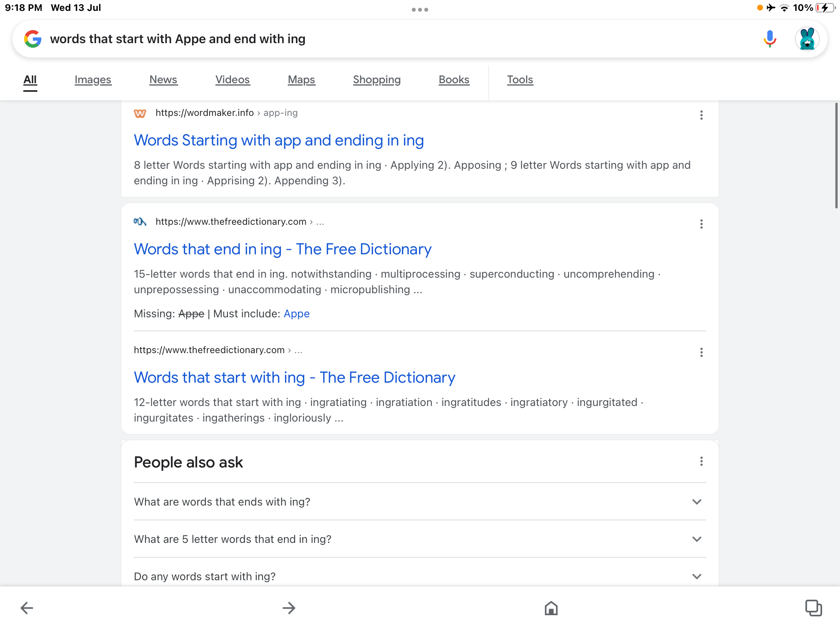
Task: Click the page scrollbar on the right
Action: 836,156
